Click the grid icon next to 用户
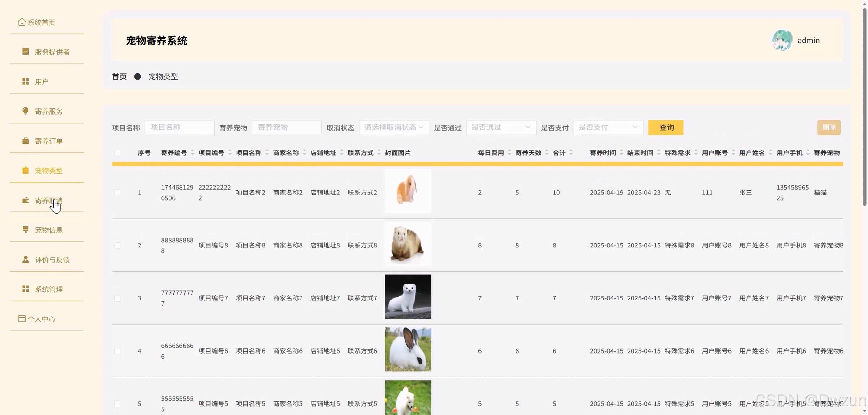Screen dimensions: 868x415 pos(26,81)
